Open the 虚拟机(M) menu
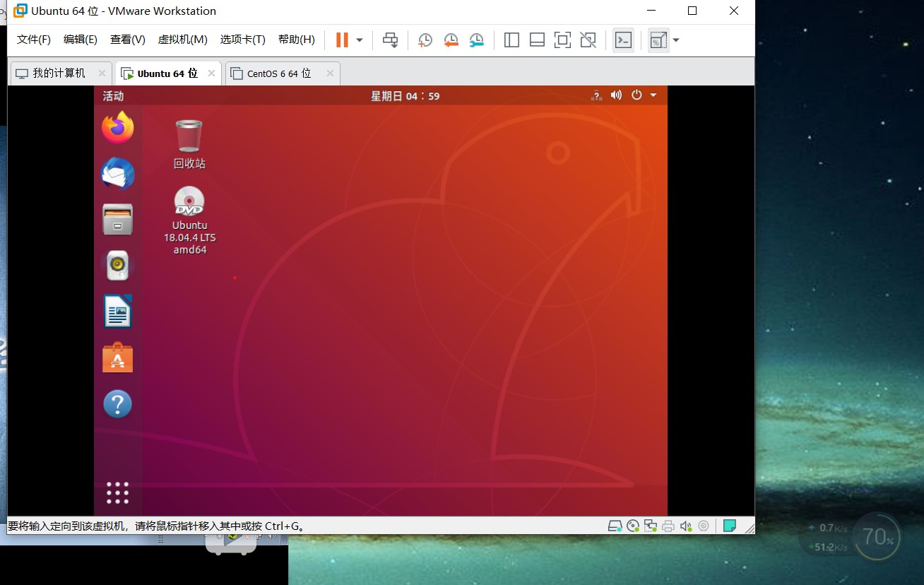 point(182,40)
